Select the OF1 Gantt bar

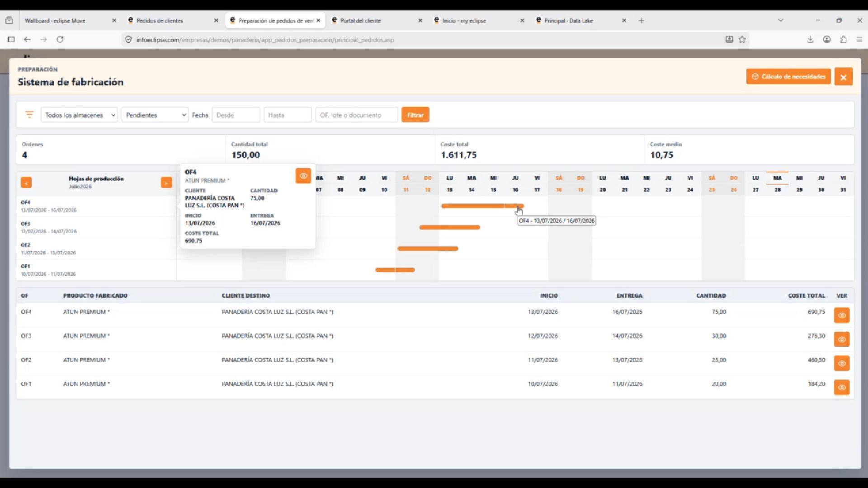[395, 270]
